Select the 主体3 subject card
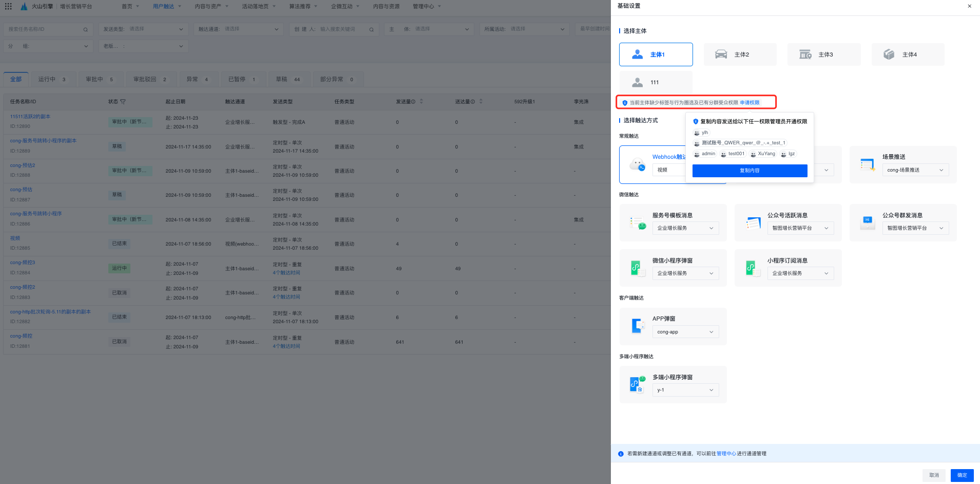 (824, 54)
